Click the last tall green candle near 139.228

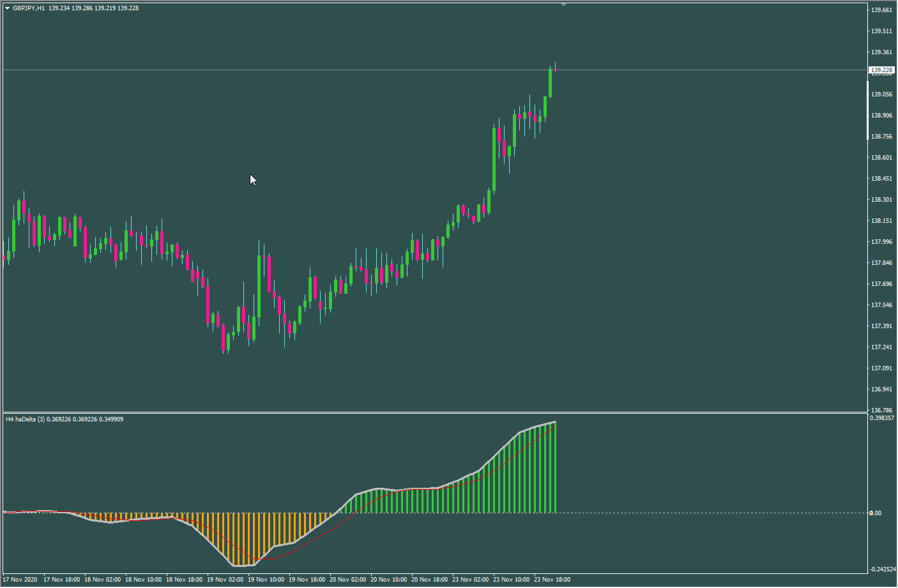(x=550, y=82)
